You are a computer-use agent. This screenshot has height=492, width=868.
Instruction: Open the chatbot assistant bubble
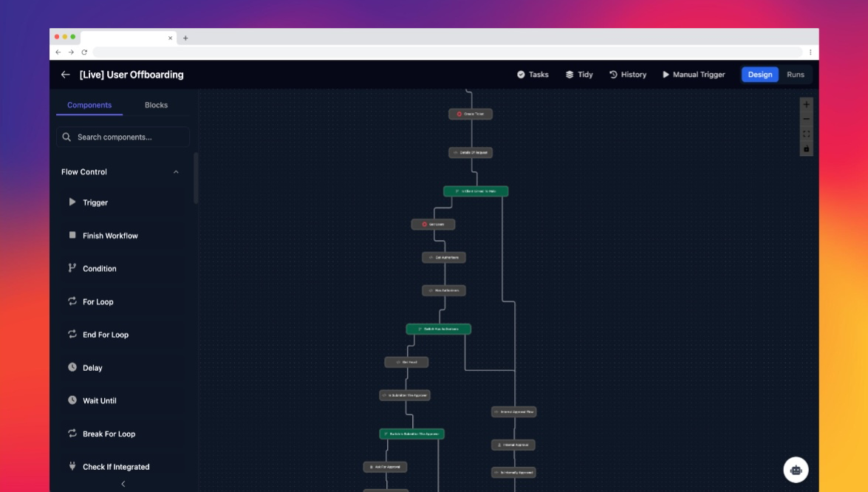point(796,469)
